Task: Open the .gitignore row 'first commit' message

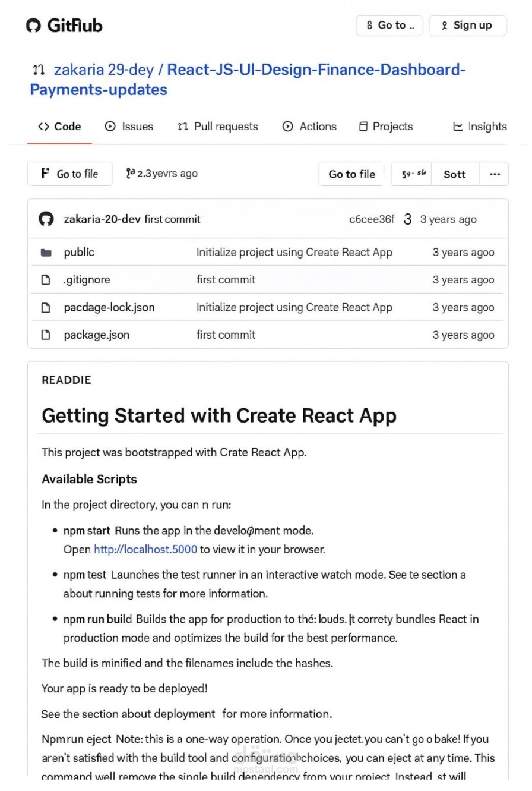Action: (x=226, y=280)
